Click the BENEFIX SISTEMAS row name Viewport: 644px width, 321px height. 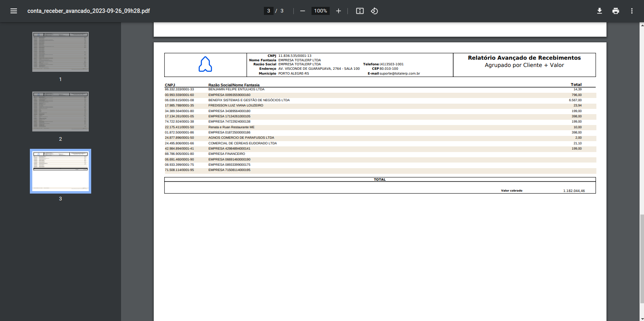(249, 100)
